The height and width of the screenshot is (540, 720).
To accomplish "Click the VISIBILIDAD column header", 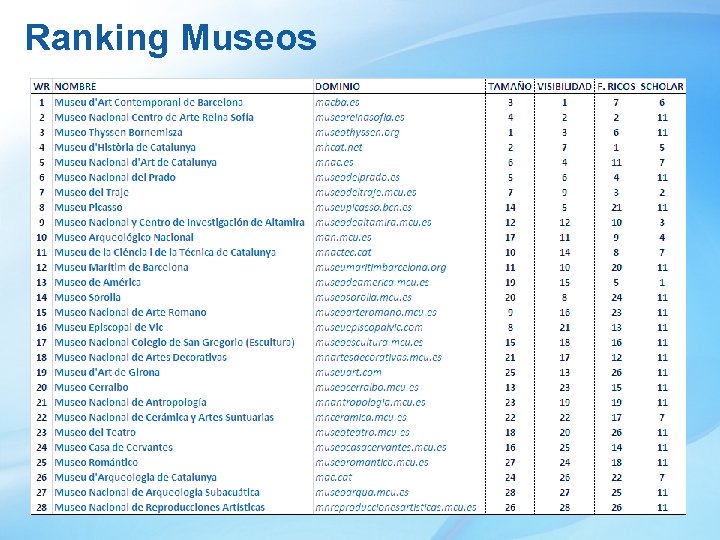I will point(564,86).
